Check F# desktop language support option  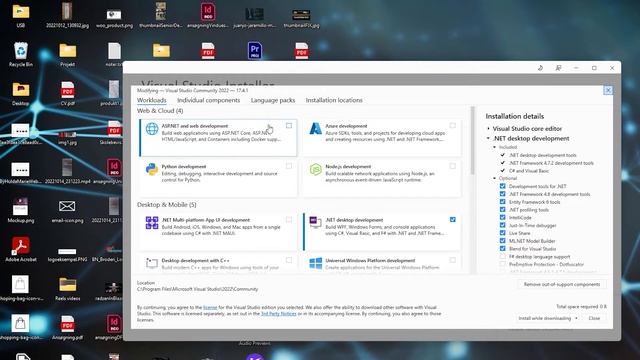tap(502, 256)
